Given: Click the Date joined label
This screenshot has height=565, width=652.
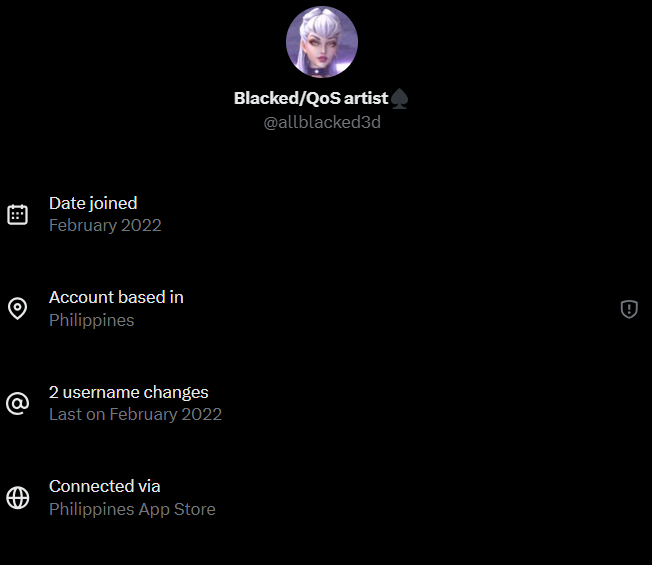Looking at the screenshot, I should click(93, 203).
